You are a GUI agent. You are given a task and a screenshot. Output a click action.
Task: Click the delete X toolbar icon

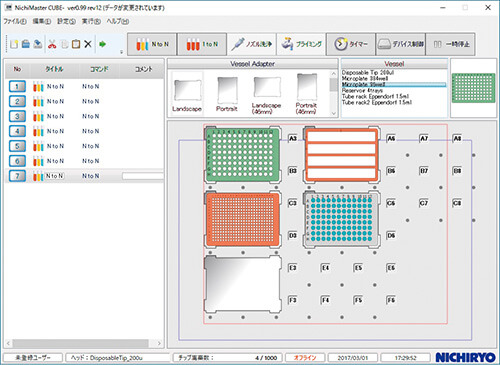pos(88,44)
